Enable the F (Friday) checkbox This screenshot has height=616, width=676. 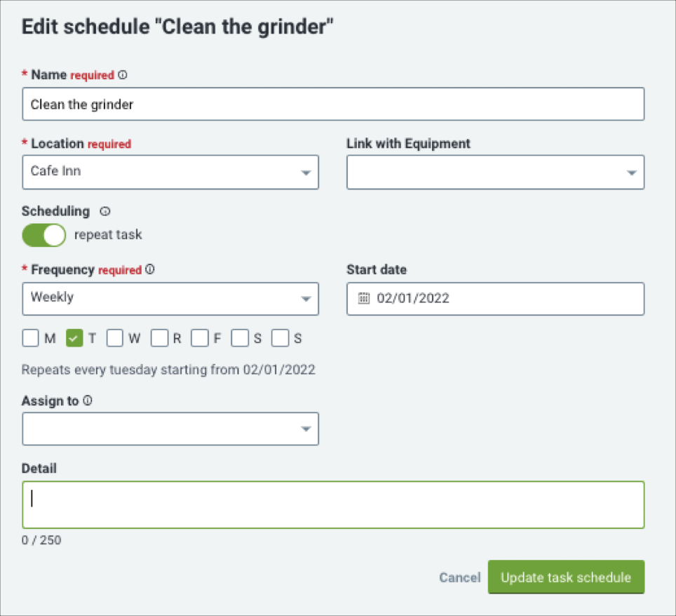(x=200, y=338)
